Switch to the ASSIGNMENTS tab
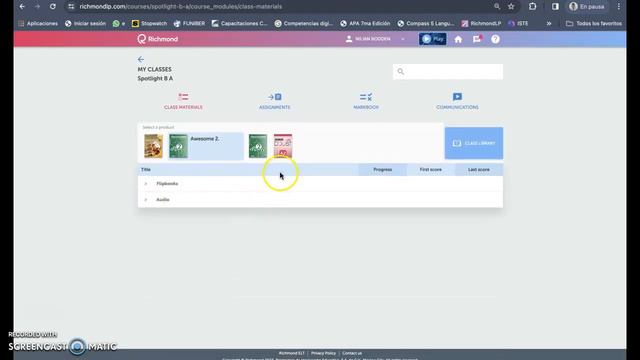Screen dimensions: 640x360 (275, 101)
